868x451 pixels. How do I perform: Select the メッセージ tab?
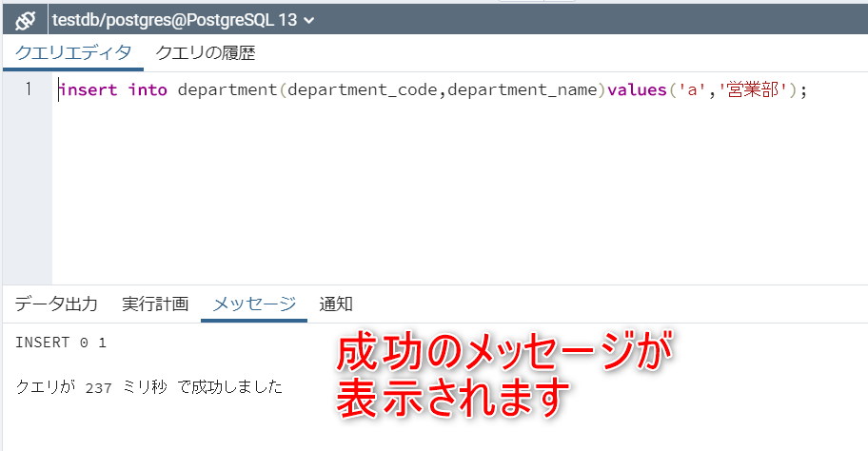(254, 304)
